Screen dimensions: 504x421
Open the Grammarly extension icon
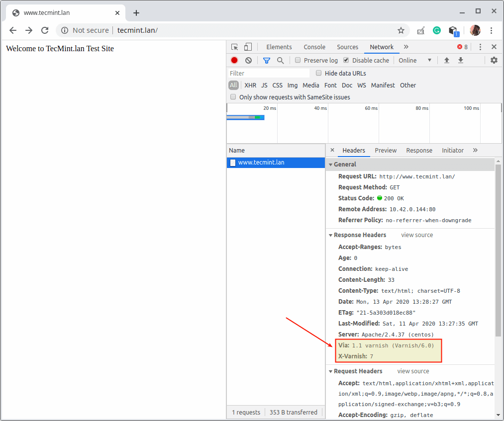click(436, 30)
